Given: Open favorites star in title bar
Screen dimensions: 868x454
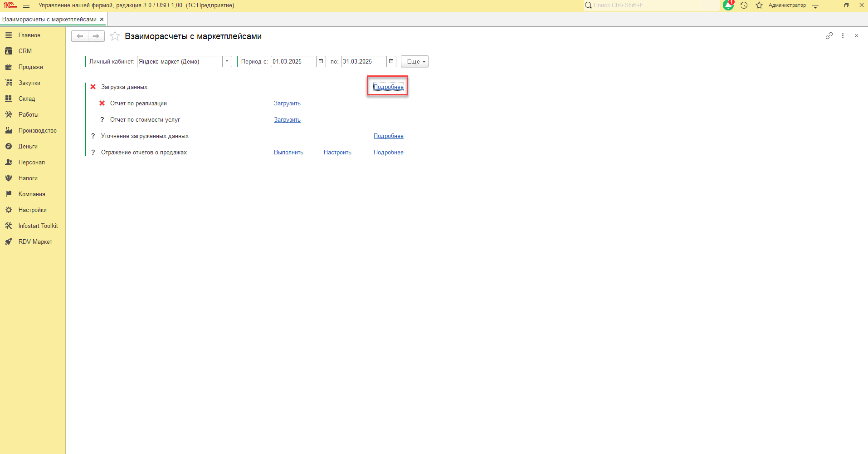Looking at the screenshot, I should point(759,5).
